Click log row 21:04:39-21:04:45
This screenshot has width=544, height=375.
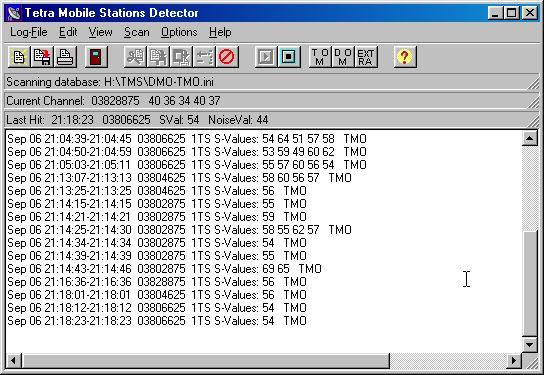tap(187, 139)
